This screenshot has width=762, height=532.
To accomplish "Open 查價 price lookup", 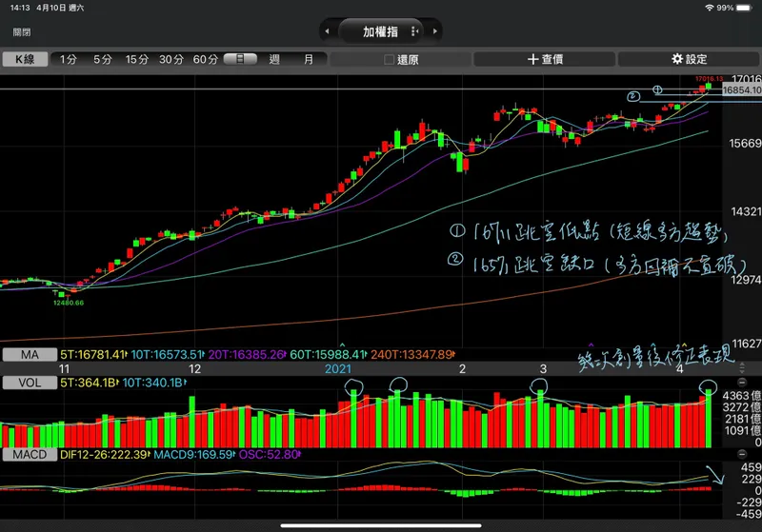I will click(x=544, y=59).
